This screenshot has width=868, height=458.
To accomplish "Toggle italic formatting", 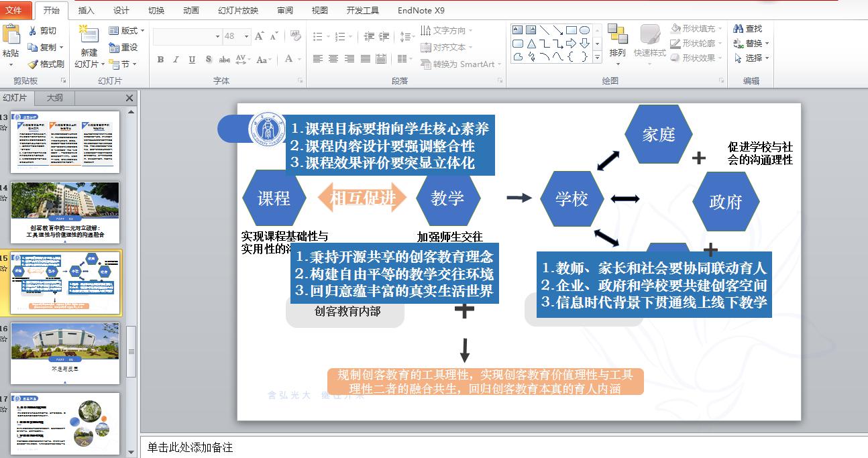I will [x=176, y=59].
